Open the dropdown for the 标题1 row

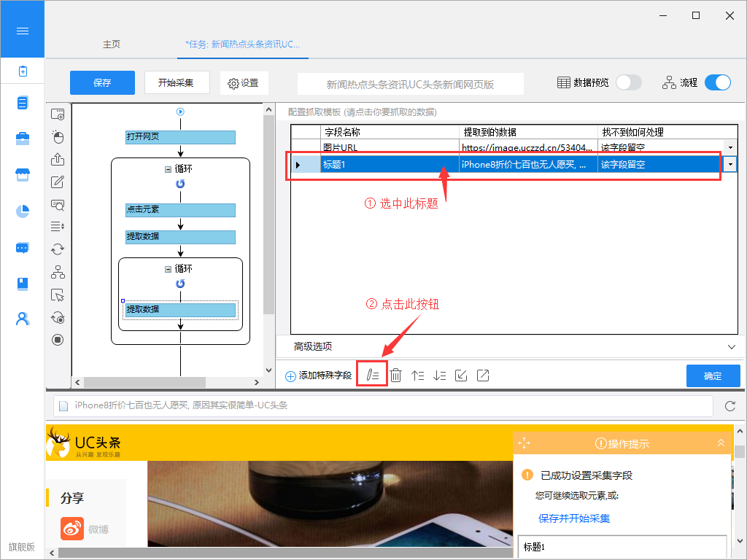tap(731, 165)
